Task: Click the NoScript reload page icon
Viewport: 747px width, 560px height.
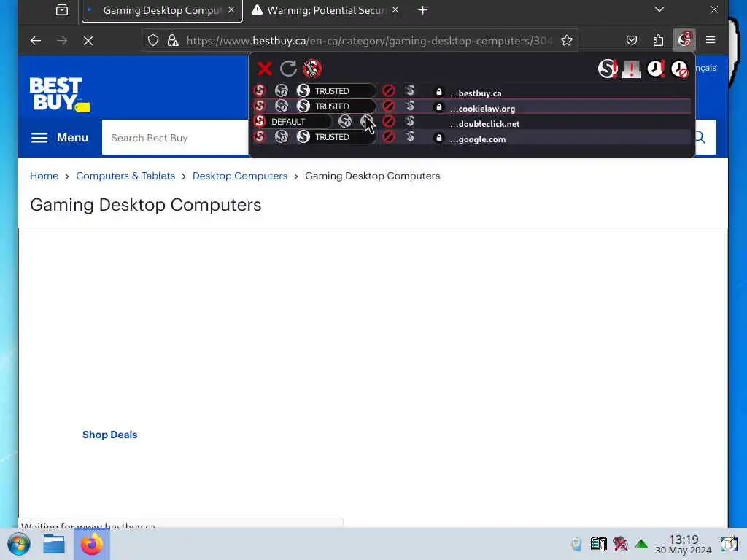Action: (288, 69)
